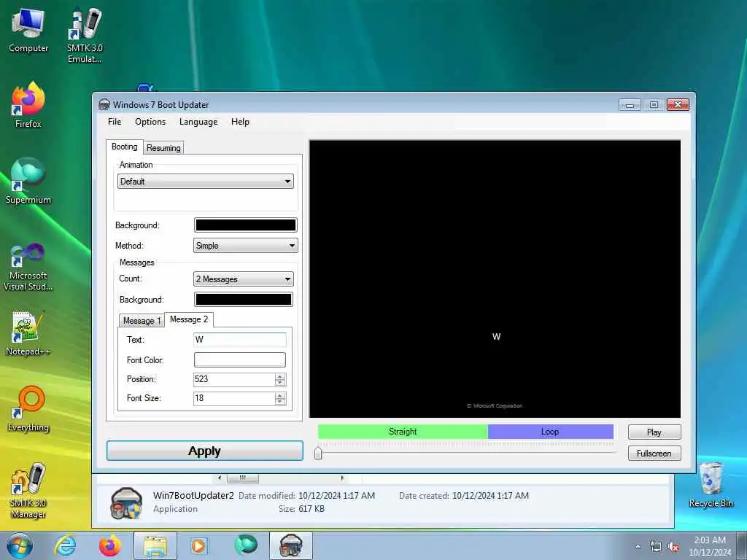Pick the Messages Background color swatch
747x560 pixels.
pyautogui.click(x=244, y=300)
